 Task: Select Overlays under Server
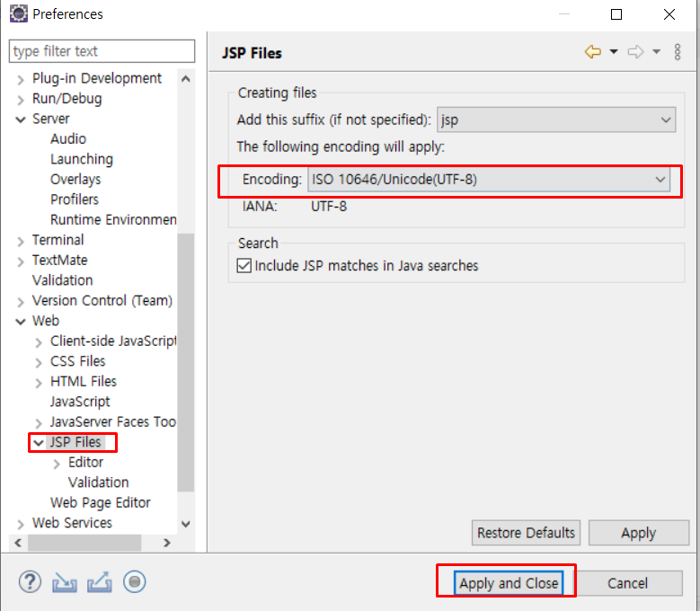(75, 180)
